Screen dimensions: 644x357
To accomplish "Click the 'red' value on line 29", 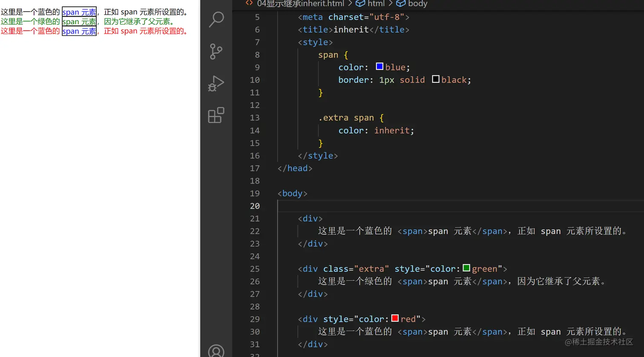I will (x=408, y=319).
